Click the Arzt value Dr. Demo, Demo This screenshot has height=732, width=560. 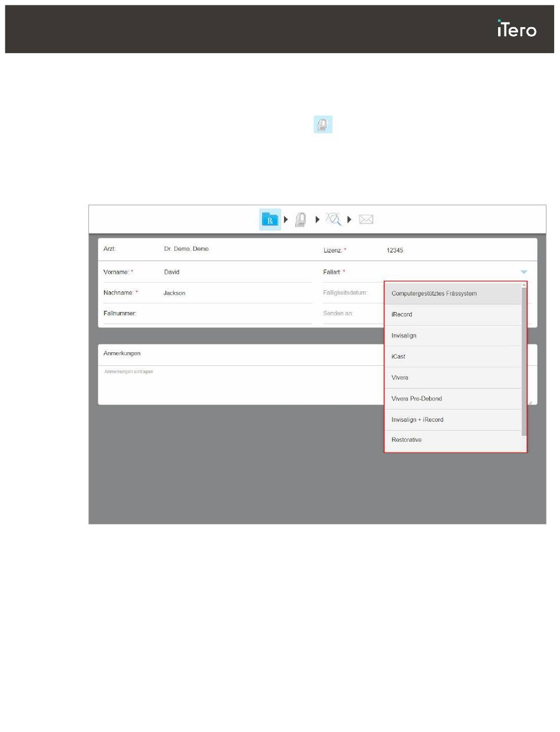coord(186,249)
